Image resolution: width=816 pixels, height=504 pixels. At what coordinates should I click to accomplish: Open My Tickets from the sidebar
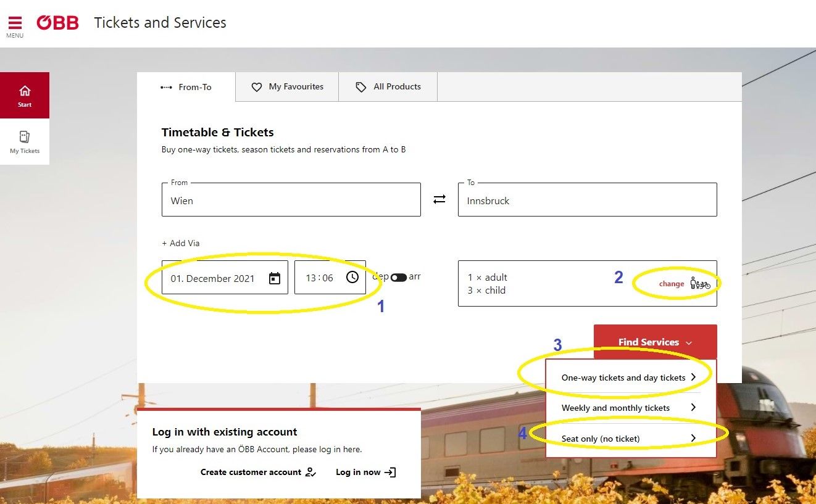tap(25, 141)
